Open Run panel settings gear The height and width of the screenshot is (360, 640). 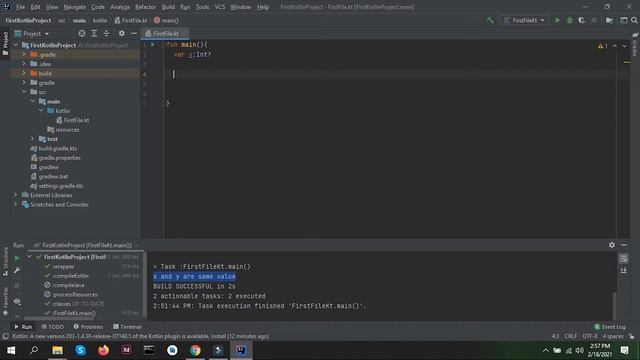point(611,245)
